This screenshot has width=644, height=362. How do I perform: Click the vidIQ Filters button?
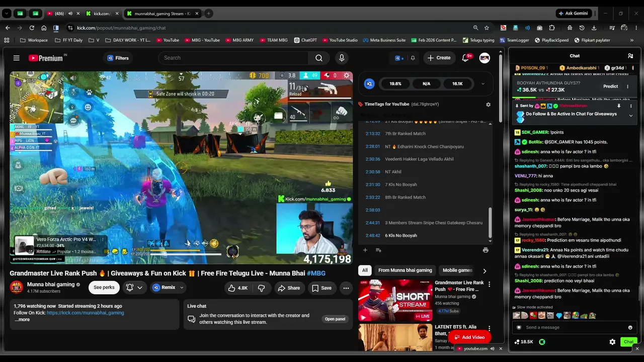pyautogui.click(x=118, y=58)
